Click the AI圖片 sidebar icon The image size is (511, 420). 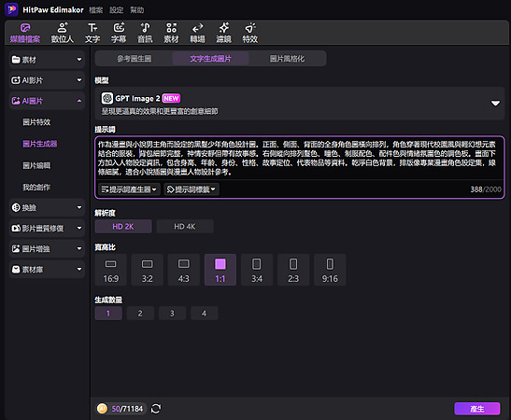point(16,101)
